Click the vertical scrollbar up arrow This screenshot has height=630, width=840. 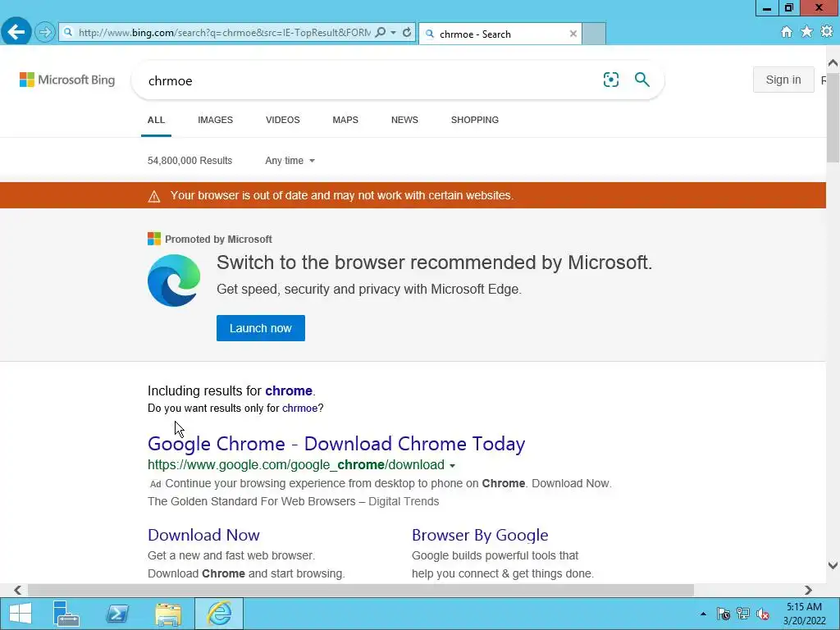(833, 62)
